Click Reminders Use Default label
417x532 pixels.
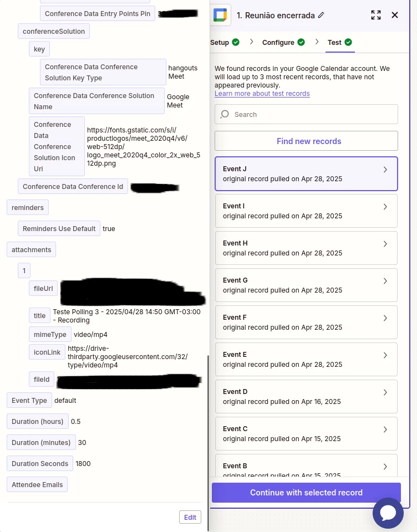pyautogui.click(x=59, y=229)
